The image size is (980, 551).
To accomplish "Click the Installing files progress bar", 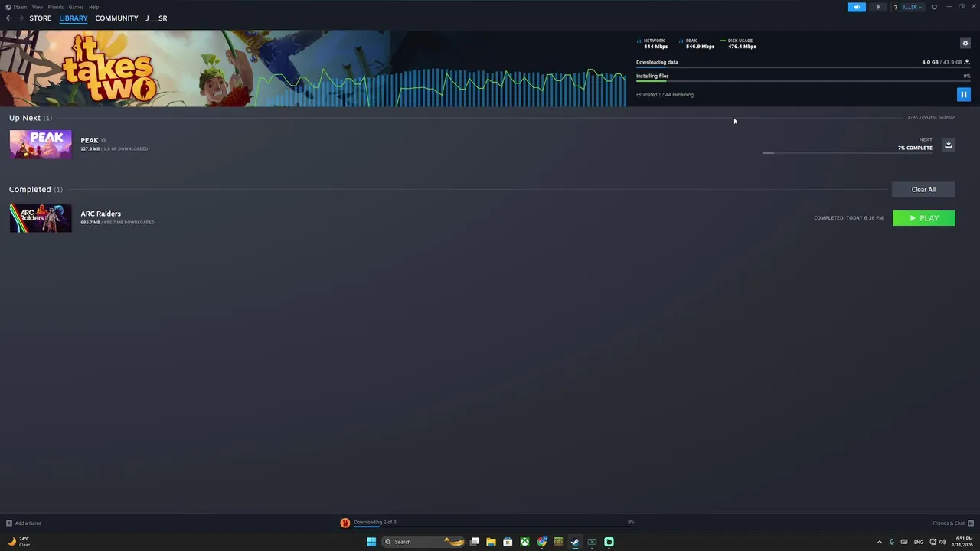I will [803, 80].
